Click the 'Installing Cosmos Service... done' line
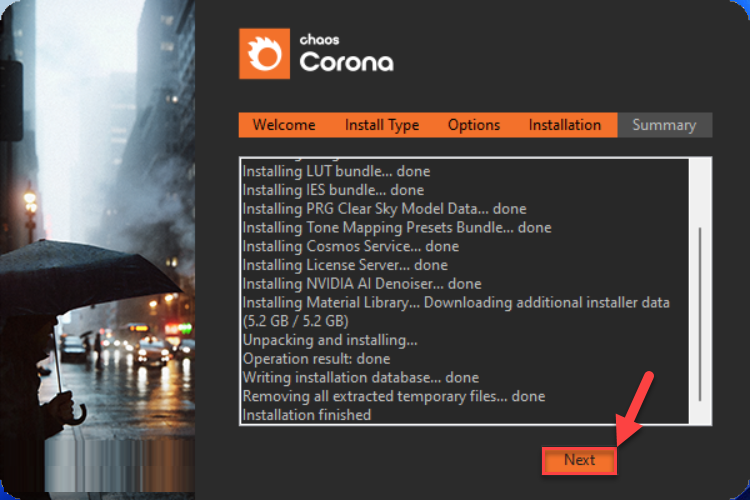750x500 pixels. pos(351,246)
